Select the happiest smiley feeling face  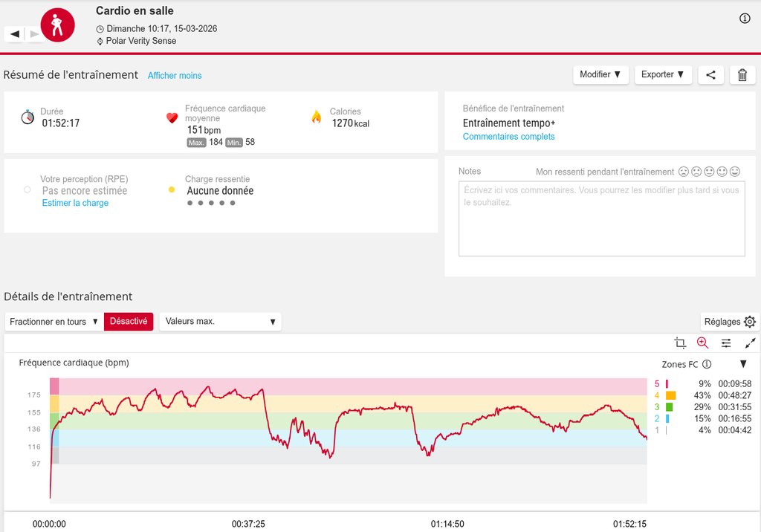click(x=735, y=172)
